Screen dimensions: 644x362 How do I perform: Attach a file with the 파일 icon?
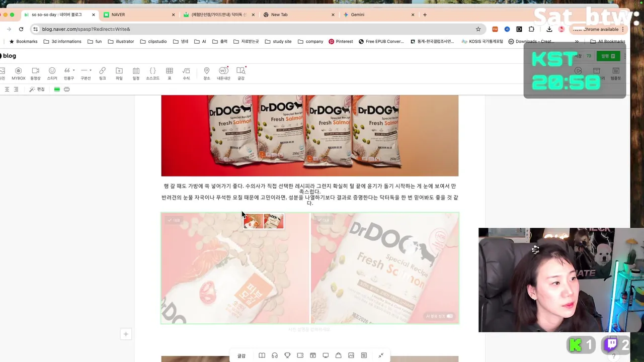pyautogui.click(x=119, y=73)
